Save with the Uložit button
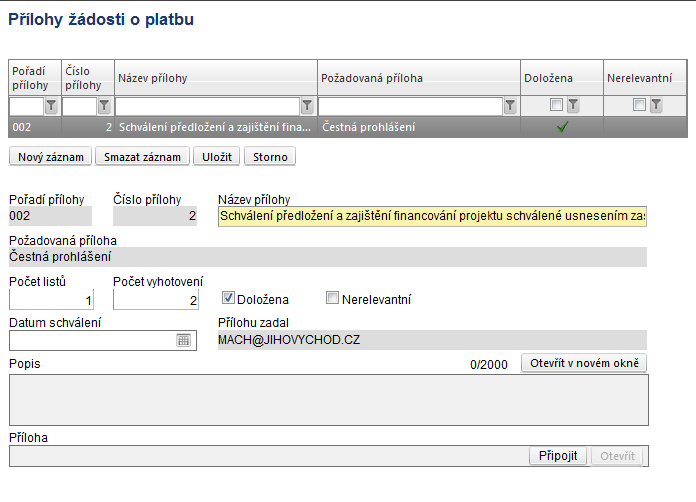Image resolution: width=696 pixels, height=502 pixels. pyautogui.click(x=217, y=157)
